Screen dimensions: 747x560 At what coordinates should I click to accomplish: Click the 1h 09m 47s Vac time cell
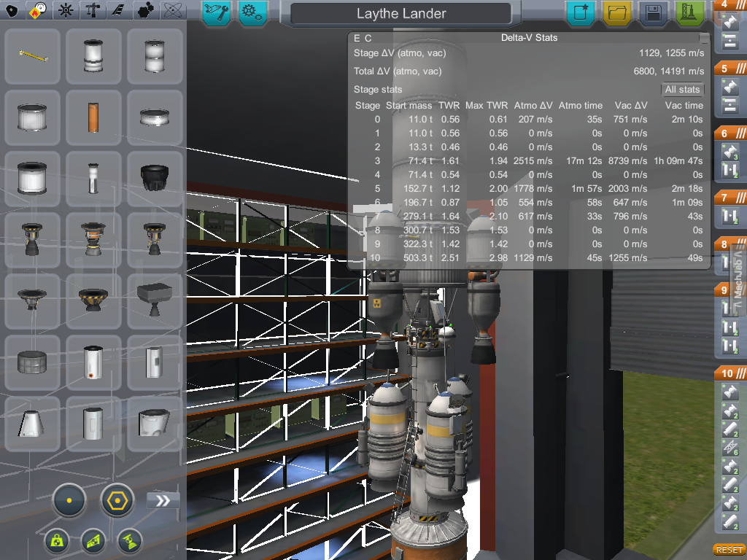[678, 161]
